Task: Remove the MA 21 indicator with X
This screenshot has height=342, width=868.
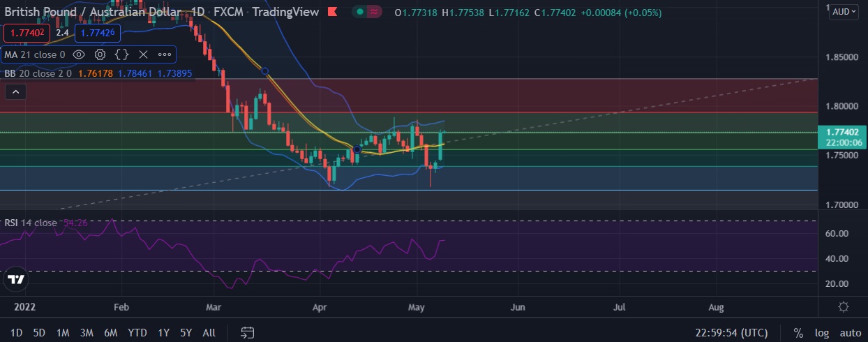Action: 143,54
